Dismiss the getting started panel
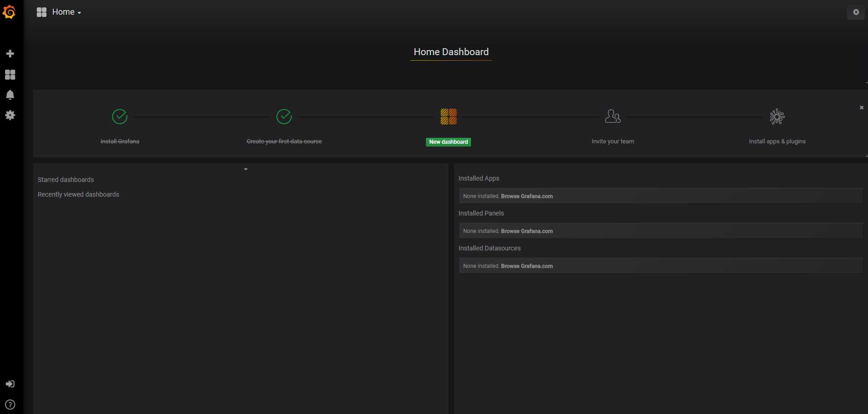 tap(862, 108)
